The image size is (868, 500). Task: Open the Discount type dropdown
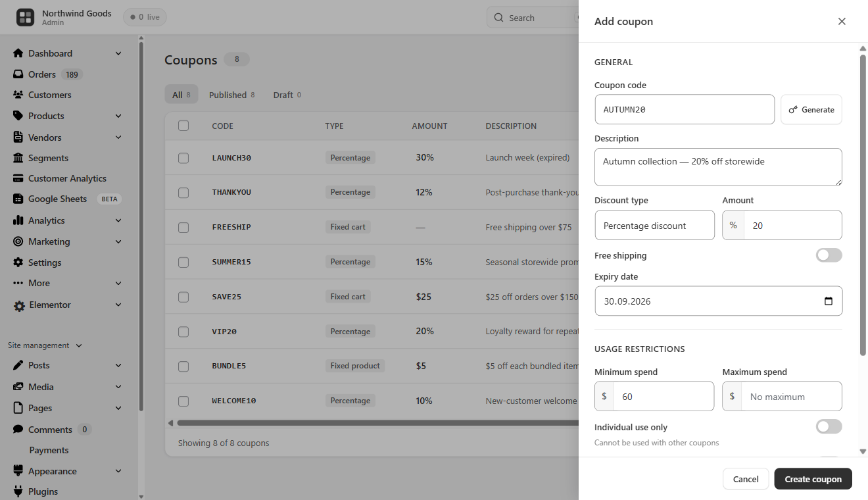tap(654, 225)
